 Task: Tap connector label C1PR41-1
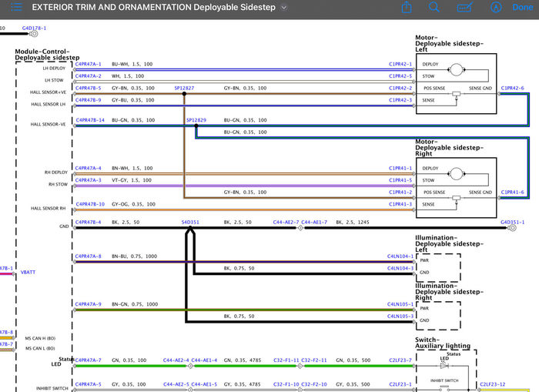click(x=400, y=168)
